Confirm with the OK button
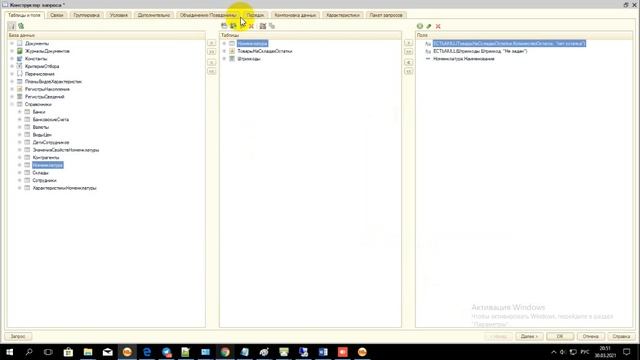The height and width of the screenshot is (360, 640). (560, 336)
